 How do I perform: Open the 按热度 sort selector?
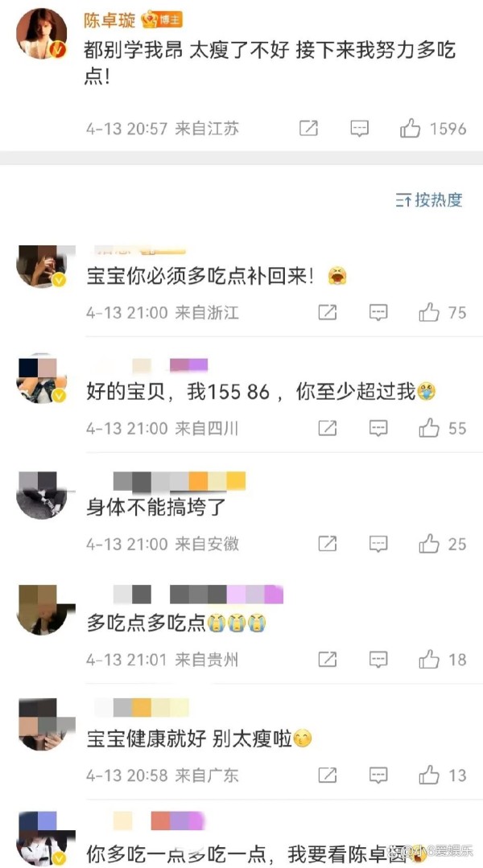point(429,200)
